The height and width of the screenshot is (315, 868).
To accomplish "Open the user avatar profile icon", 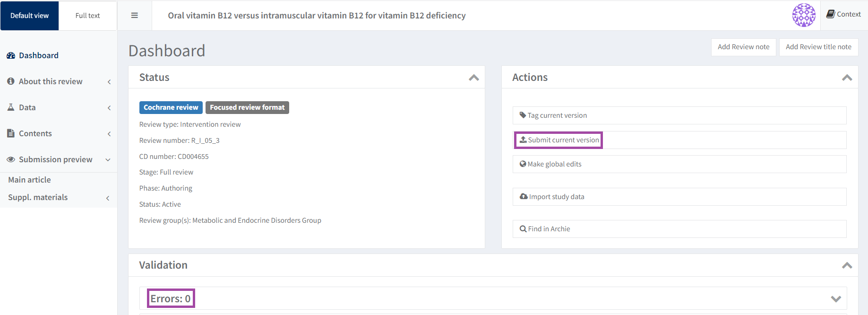I will [804, 15].
